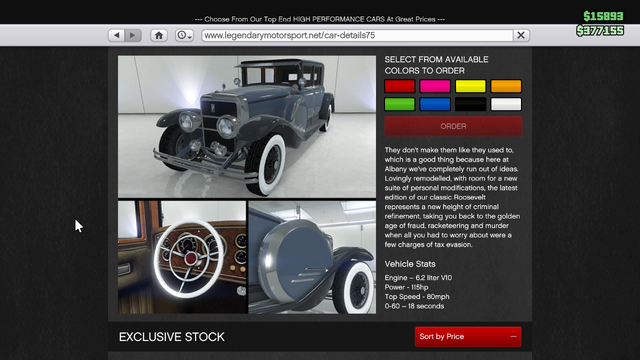The width and height of the screenshot is (640, 360).
Task: Open the browser home page icon
Action: (159, 35)
